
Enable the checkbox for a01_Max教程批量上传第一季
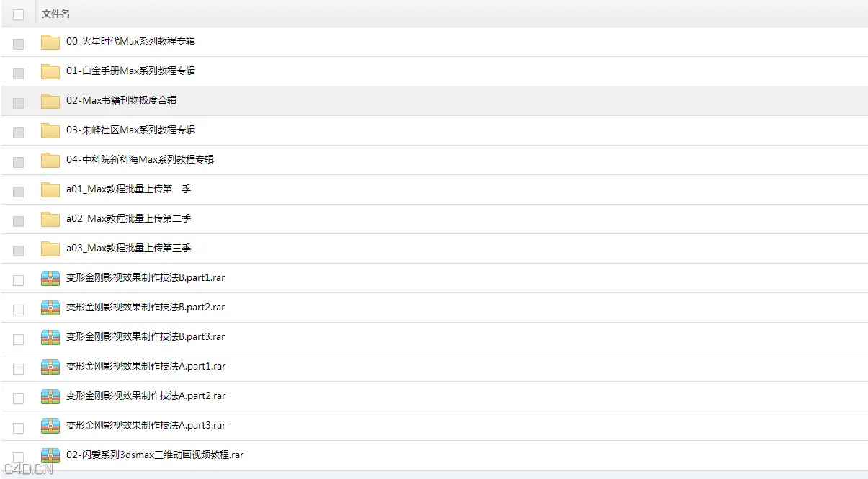18,192
